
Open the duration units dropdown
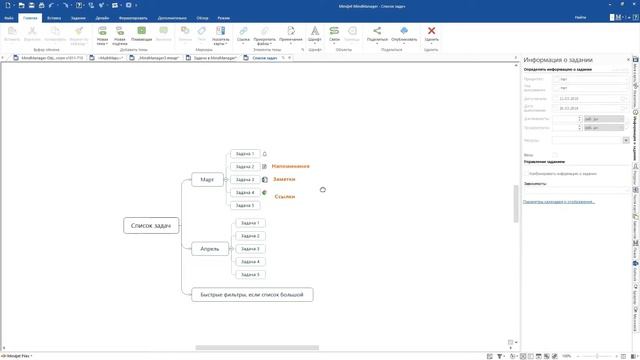coord(604,119)
